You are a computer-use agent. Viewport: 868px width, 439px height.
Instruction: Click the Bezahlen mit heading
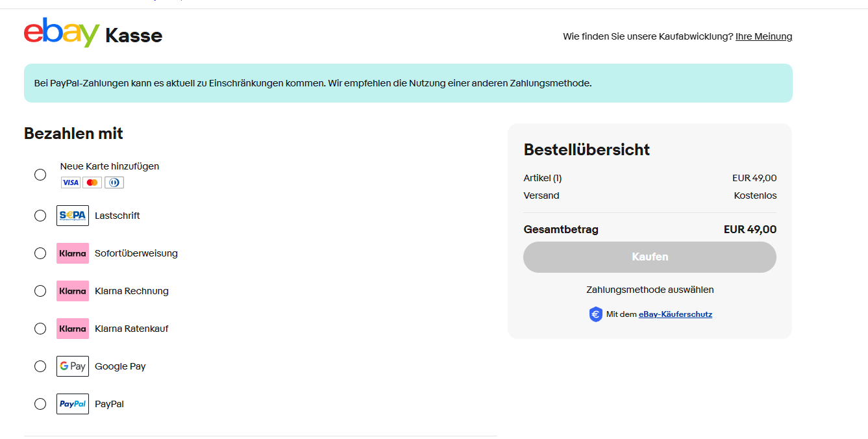73,133
